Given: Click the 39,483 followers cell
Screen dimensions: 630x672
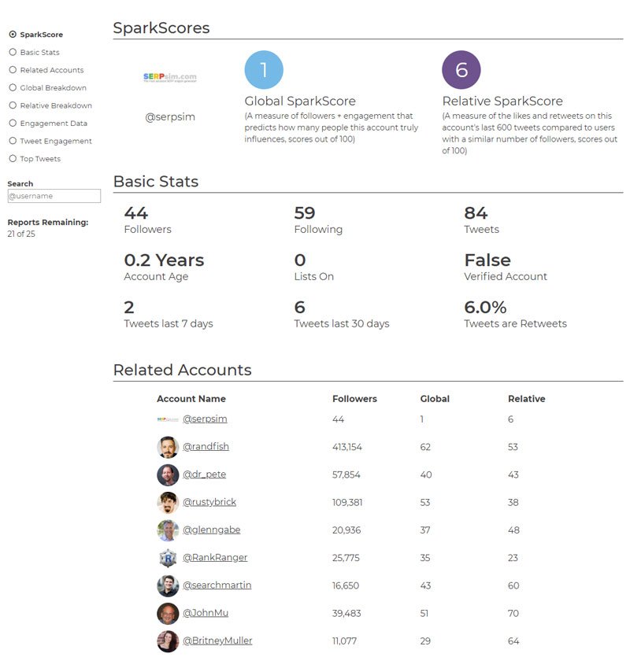Looking at the screenshot, I should 346,613.
